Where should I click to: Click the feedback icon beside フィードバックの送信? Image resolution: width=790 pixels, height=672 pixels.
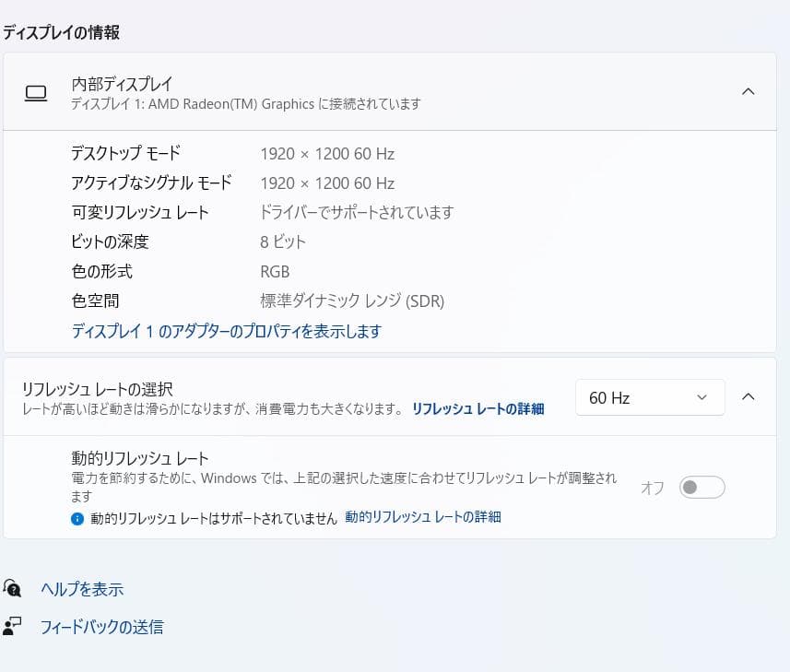coord(12,627)
